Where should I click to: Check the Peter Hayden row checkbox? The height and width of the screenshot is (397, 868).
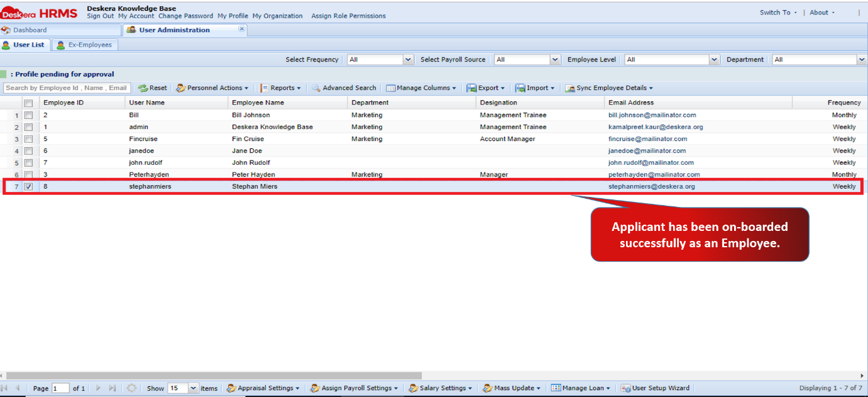pyautogui.click(x=28, y=174)
